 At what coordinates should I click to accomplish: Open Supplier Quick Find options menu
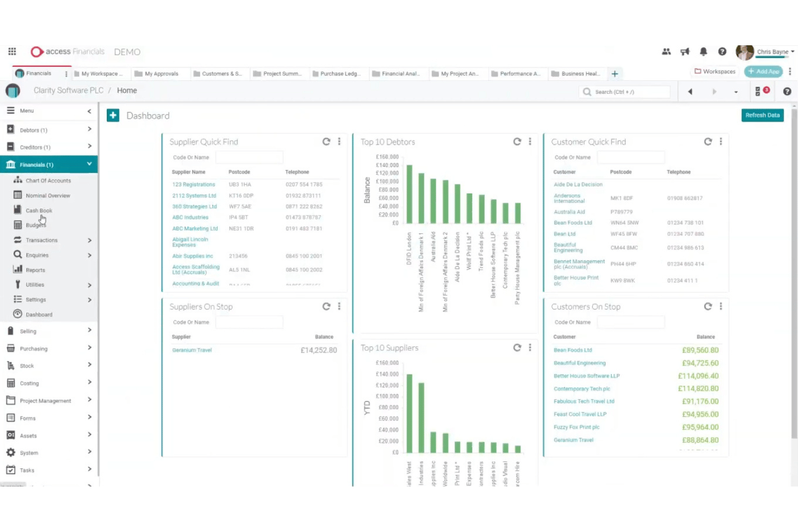(339, 142)
